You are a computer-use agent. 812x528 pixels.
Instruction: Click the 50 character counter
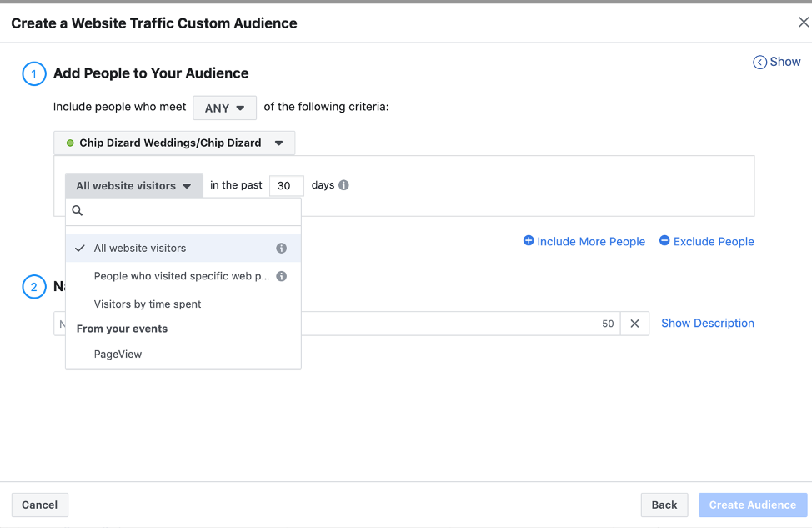(x=608, y=324)
